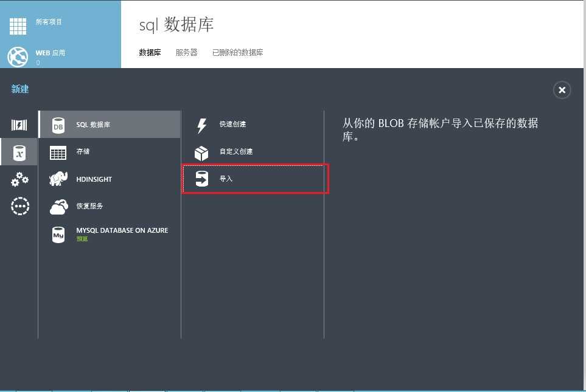Click the sql 数据库 page title
This screenshot has width=586, height=392.
coord(176,25)
